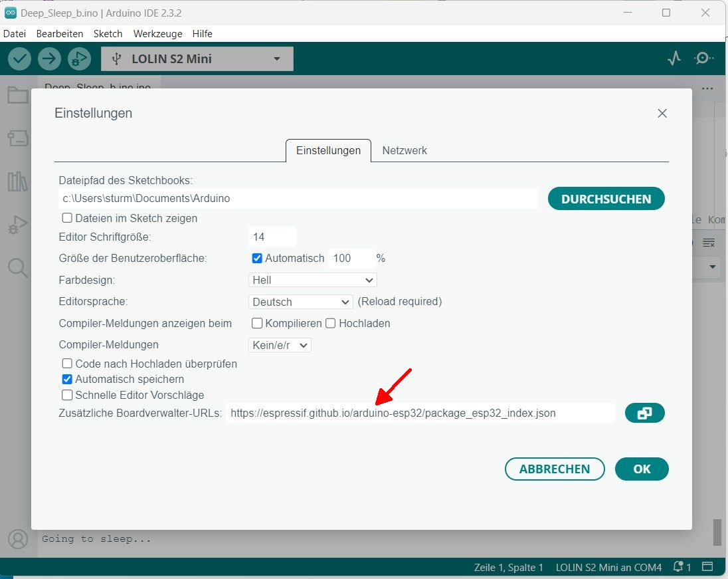Expand the Editorsprache Deutsch dropdown
The height and width of the screenshot is (579, 728).
(x=300, y=302)
